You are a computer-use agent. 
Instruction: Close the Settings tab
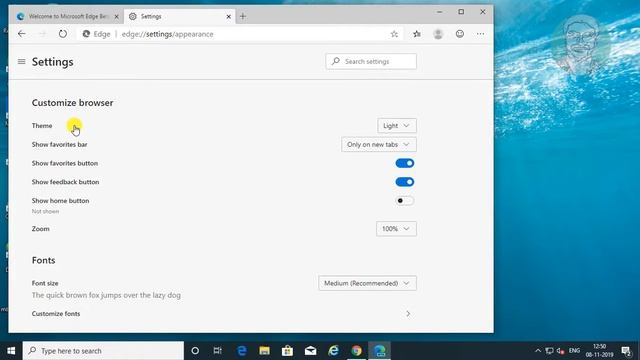point(229,17)
